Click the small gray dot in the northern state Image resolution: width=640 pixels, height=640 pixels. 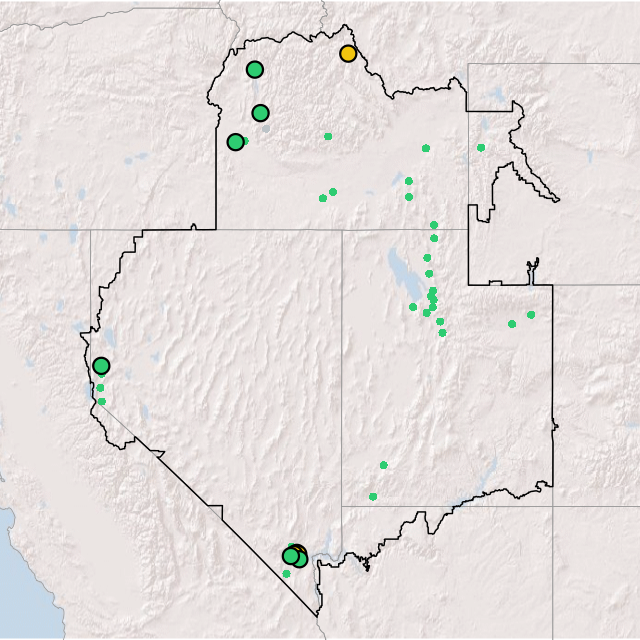click(266, 129)
